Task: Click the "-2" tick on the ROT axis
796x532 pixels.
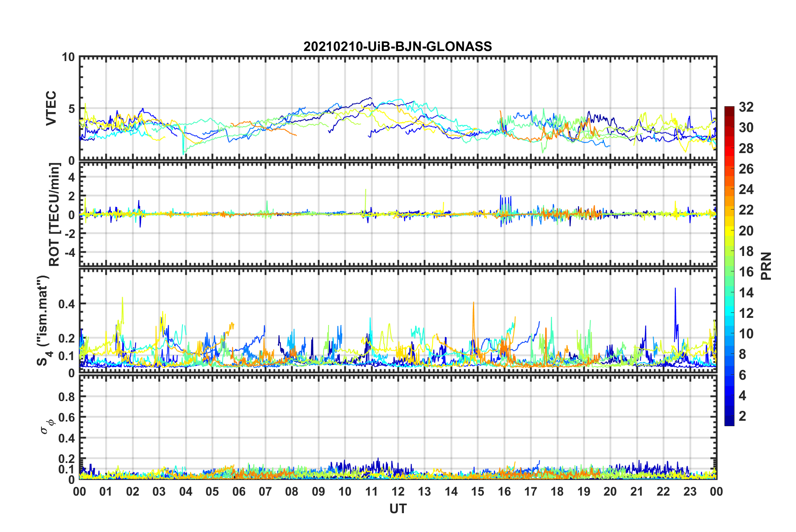Action: (x=69, y=234)
